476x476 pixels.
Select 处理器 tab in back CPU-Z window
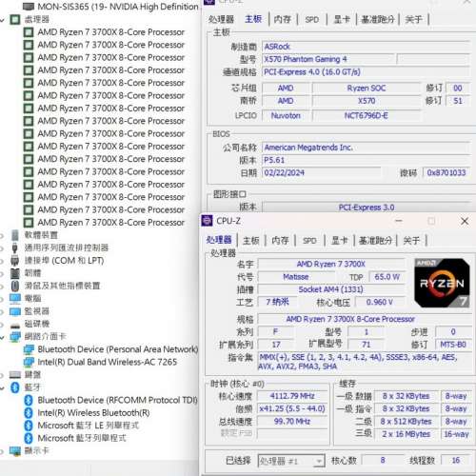221,19
